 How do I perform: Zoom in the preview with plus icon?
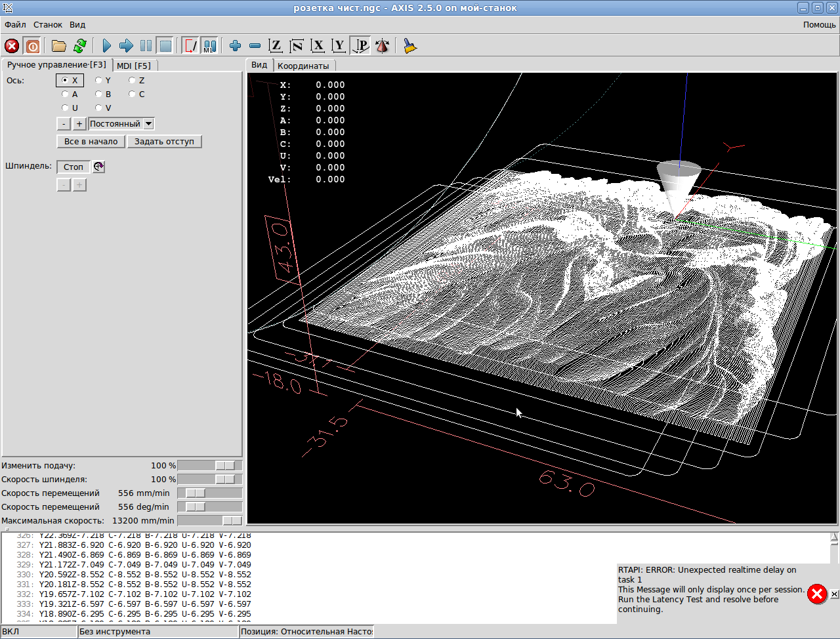(235, 46)
